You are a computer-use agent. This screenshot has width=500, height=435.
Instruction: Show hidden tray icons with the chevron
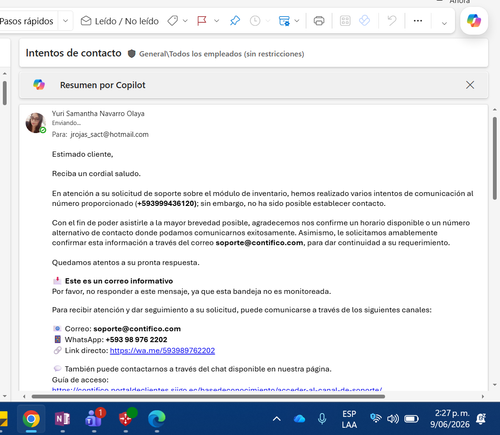[x=277, y=419]
